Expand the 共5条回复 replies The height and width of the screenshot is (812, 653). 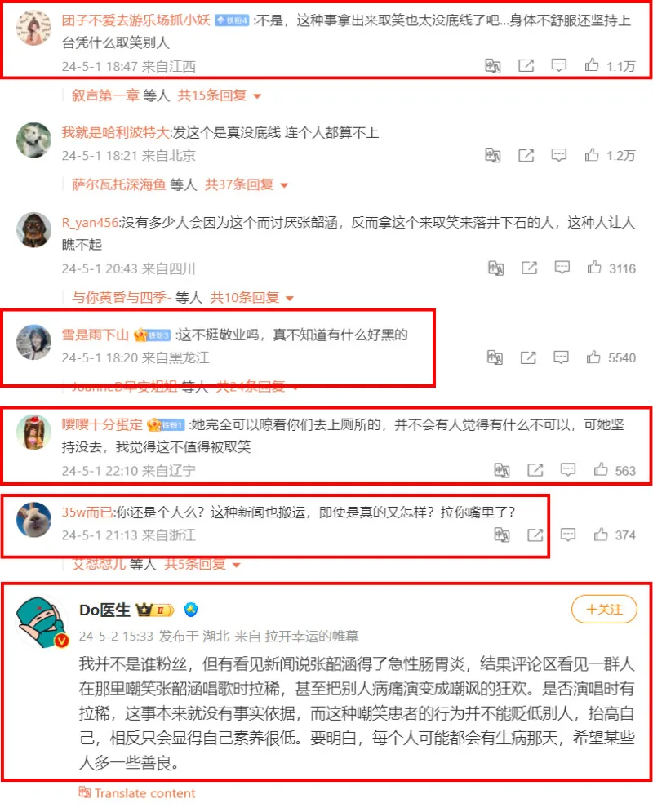pos(202,564)
